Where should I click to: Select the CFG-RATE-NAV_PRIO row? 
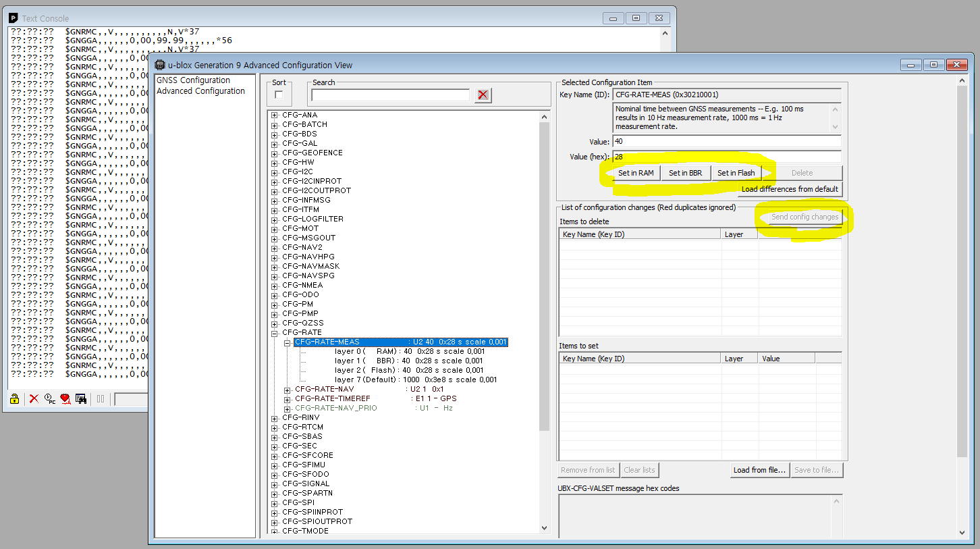point(374,408)
